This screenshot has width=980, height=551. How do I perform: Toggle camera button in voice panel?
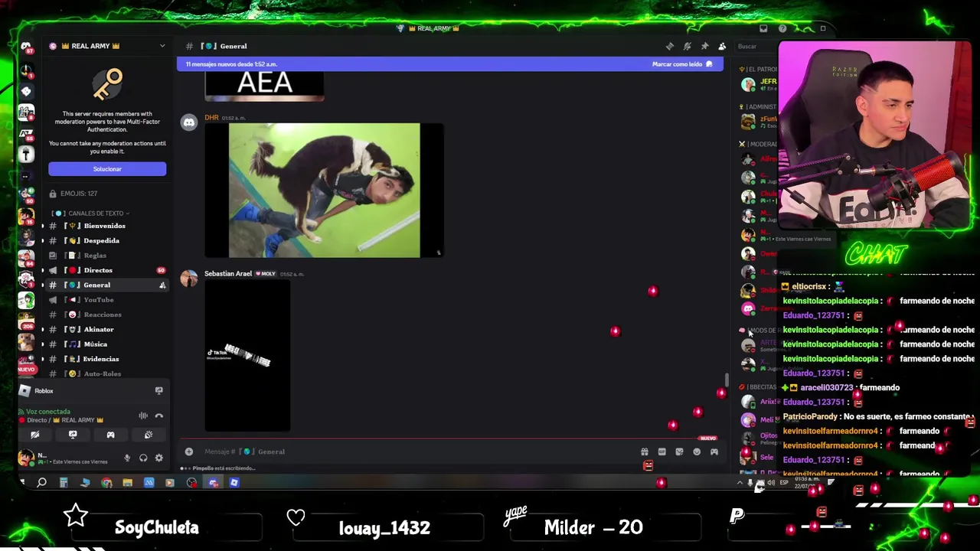34,435
